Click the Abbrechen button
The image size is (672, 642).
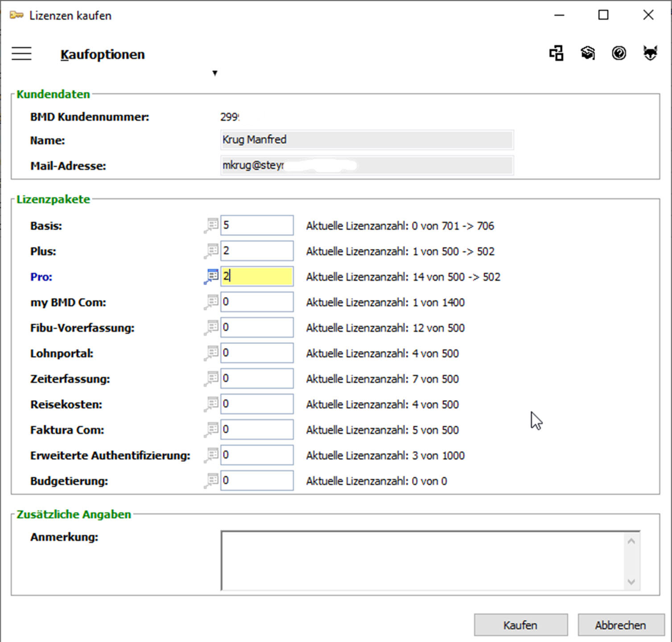click(x=620, y=625)
